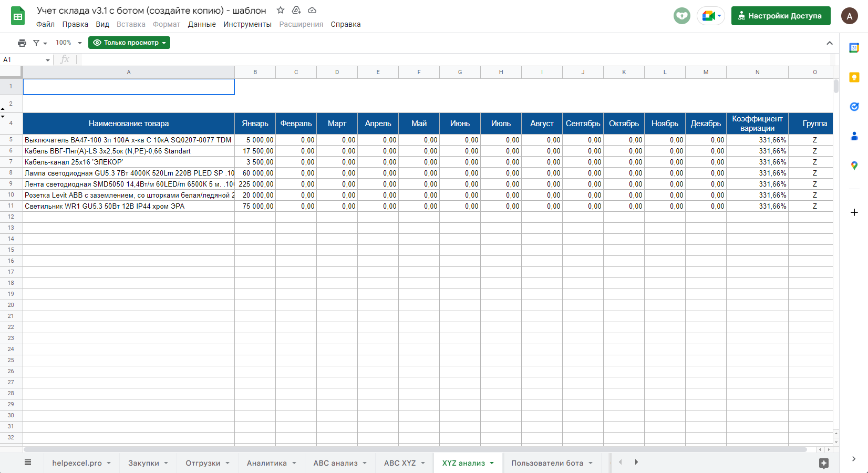The image size is (868, 473).
Task: Click the 'Декабрь' header cell
Action: click(x=706, y=124)
